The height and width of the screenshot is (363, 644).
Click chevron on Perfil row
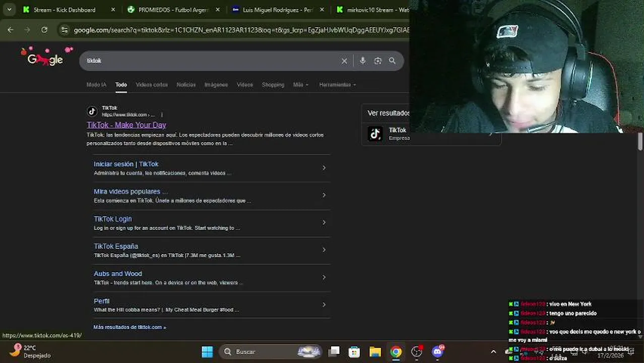[x=324, y=305]
